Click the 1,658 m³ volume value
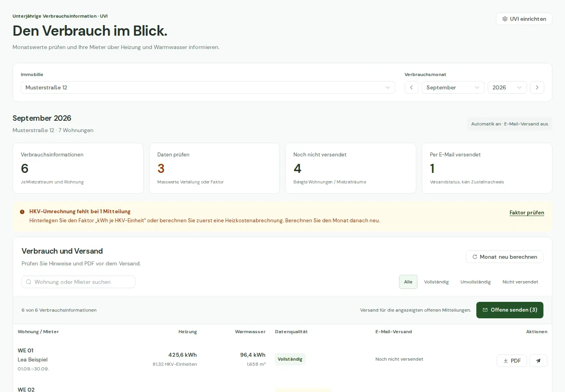The image size is (565, 392). point(256,364)
